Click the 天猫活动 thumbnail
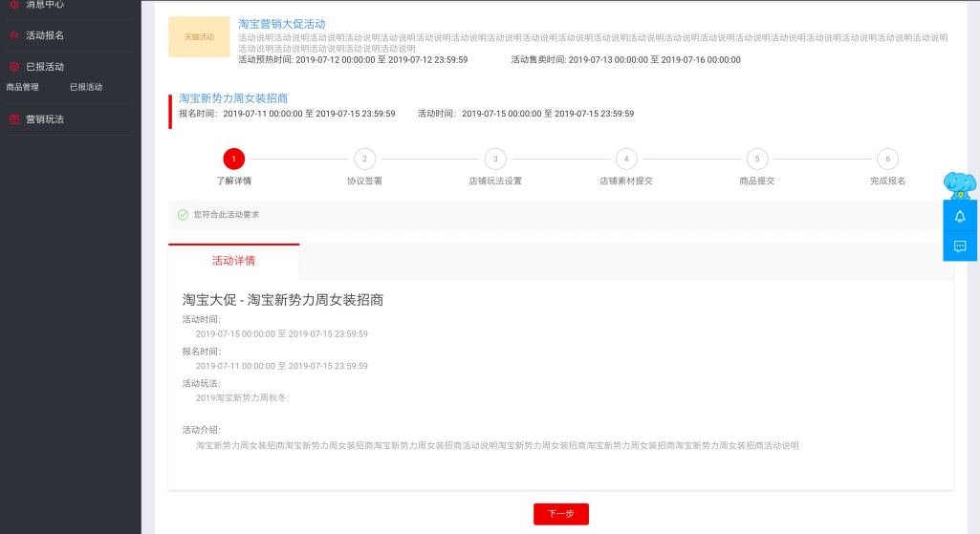This screenshot has width=980, height=534. point(199,37)
